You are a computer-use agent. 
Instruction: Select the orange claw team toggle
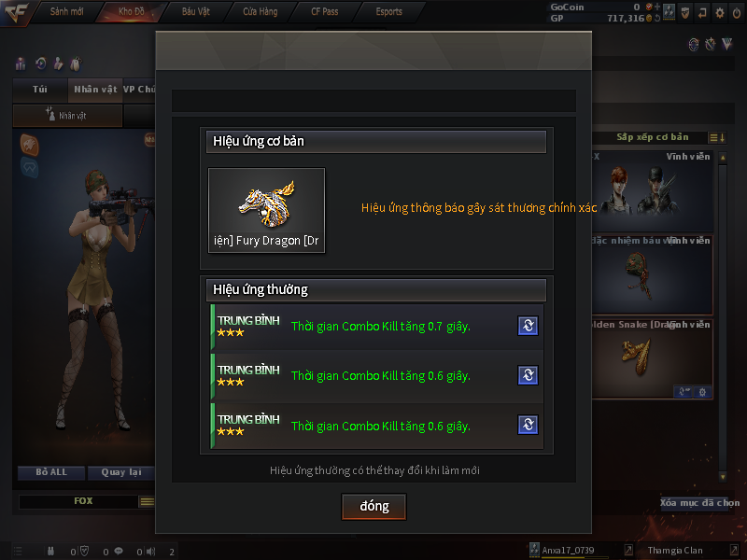(30, 145)
